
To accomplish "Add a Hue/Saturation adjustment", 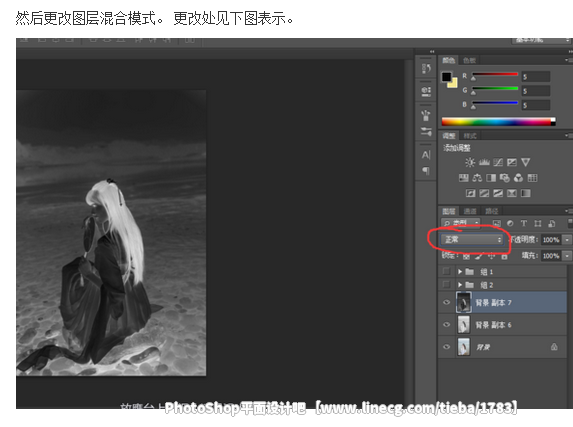I will pos(463,178).
